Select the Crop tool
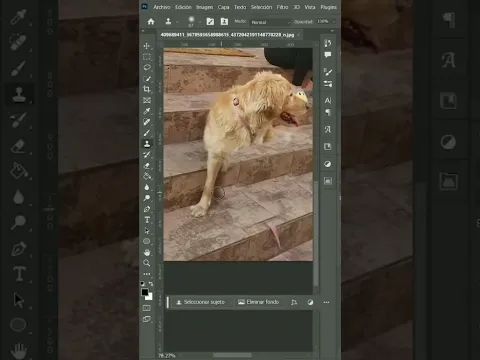480x360 pixels. point(147,89)
